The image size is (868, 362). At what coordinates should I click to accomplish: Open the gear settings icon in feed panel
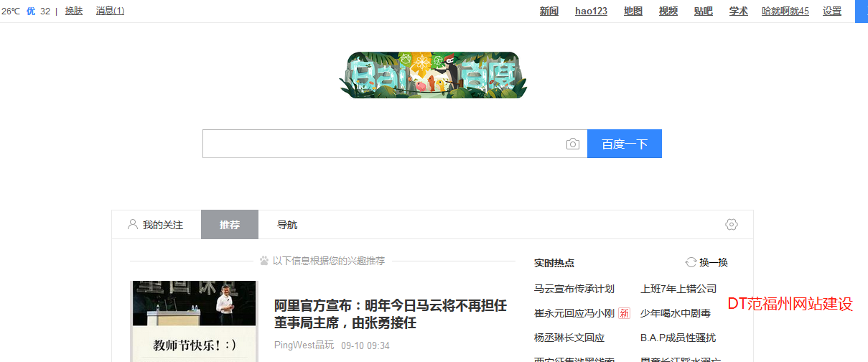click(x=732, y=224)
